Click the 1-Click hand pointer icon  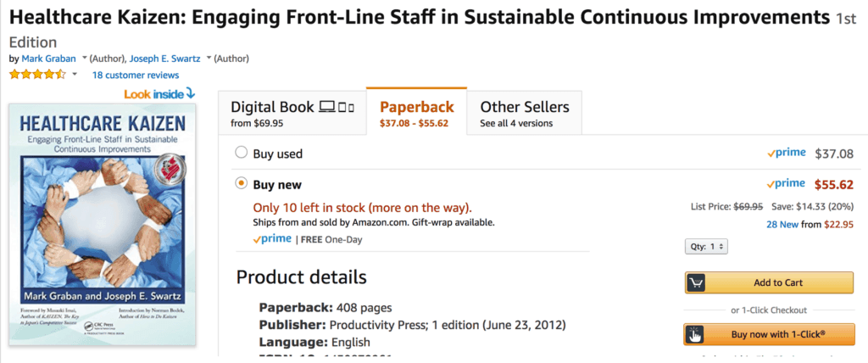click(x=696, y=334)
